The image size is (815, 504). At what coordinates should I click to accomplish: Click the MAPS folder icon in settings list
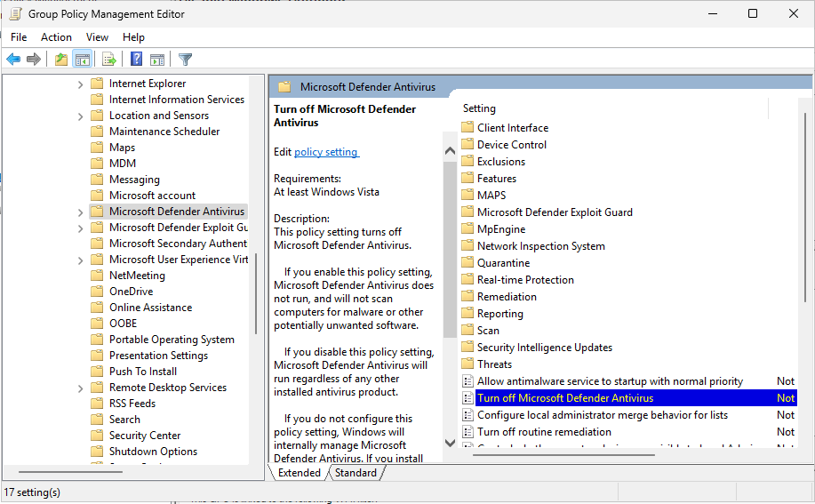[467, 195]
